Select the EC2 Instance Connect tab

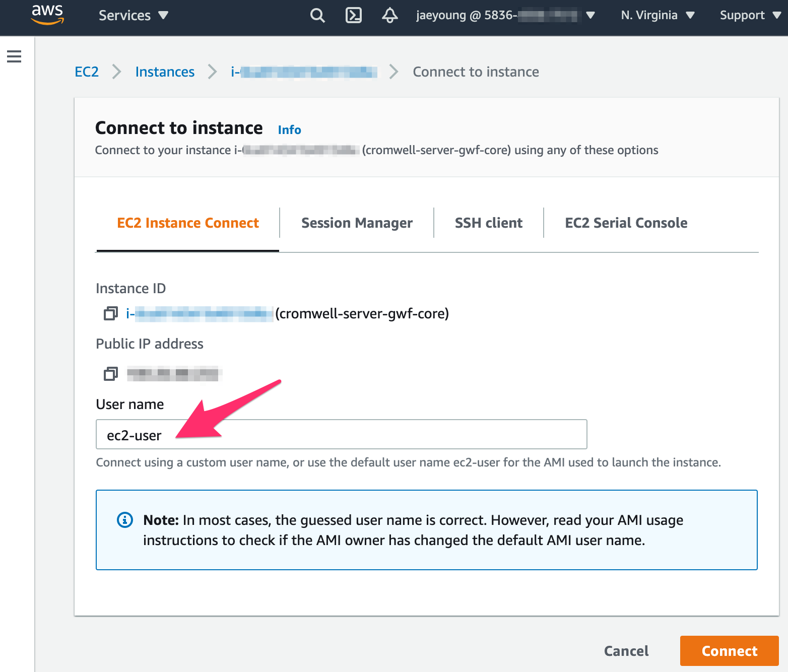click(188, 223)
